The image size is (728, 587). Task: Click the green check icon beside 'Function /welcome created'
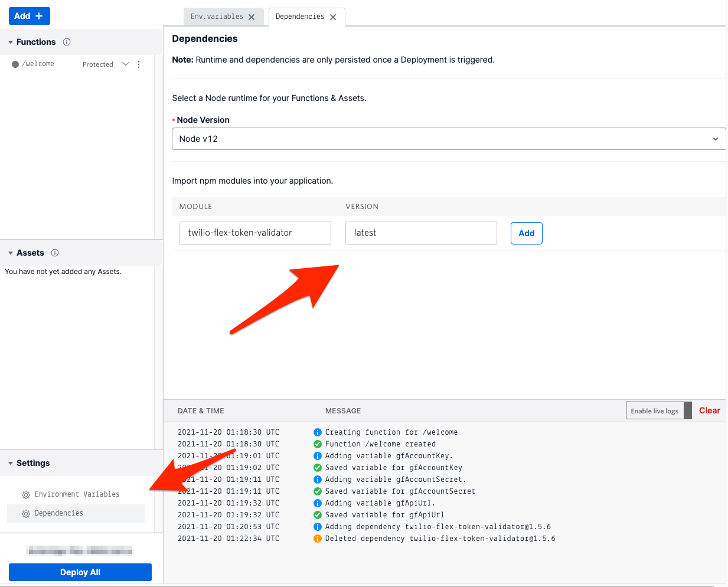point(318,443)
